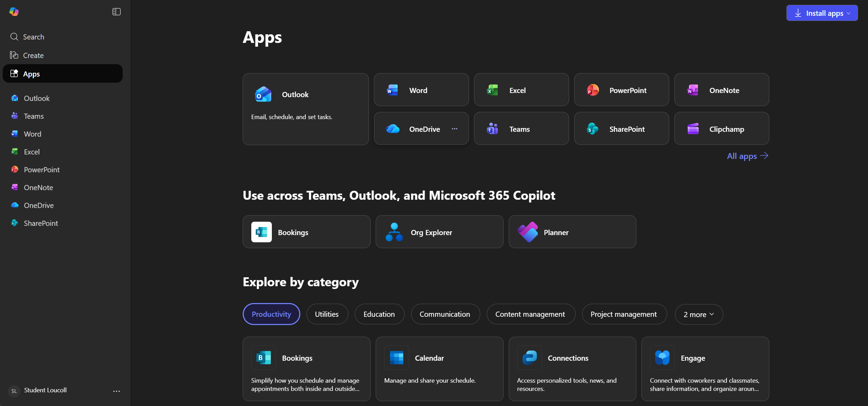The height and width of the screenshot is (406, 868).
Task: Launch the Excel app tile
Action: (521, 90)
